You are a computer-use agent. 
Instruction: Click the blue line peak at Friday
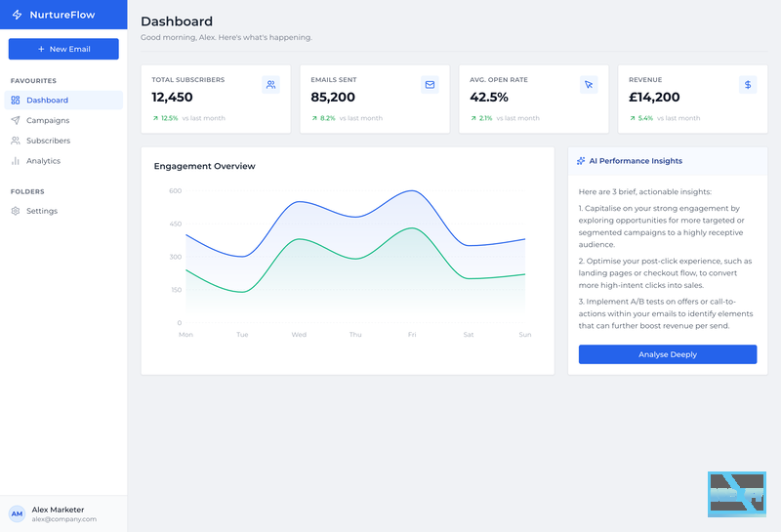[412, 190]
